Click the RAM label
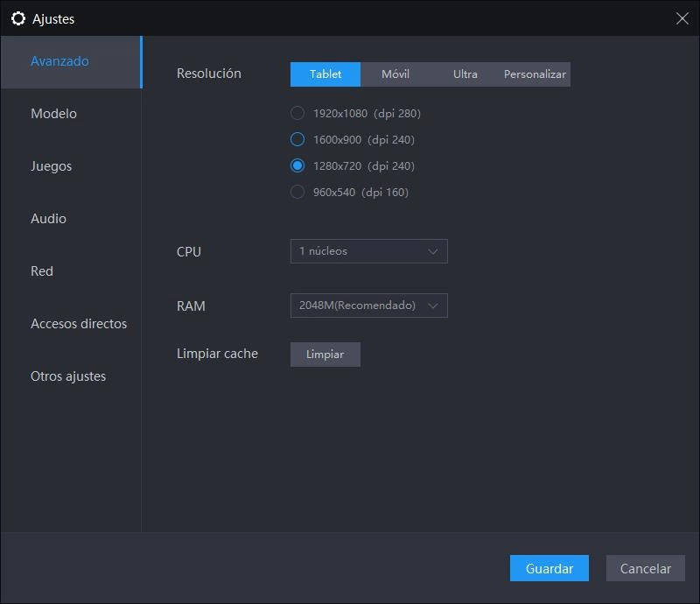The height and width of the screenshot is (604, 700). tap(191, 306)
